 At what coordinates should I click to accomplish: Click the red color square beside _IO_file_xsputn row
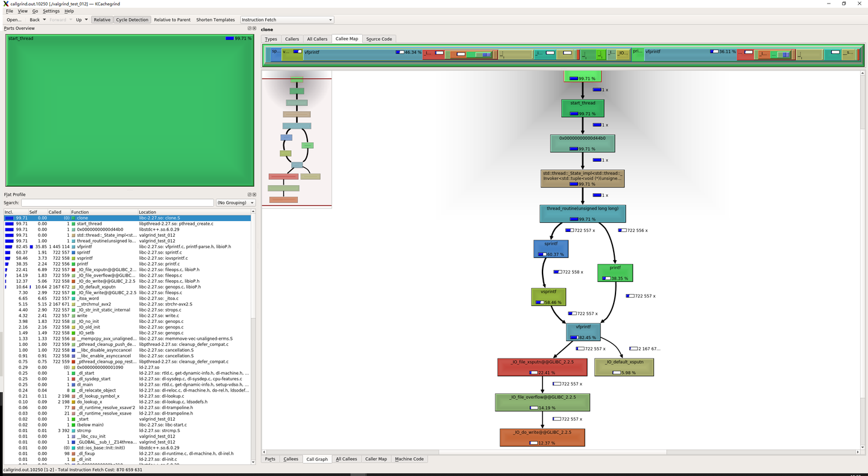coord(74,269)
